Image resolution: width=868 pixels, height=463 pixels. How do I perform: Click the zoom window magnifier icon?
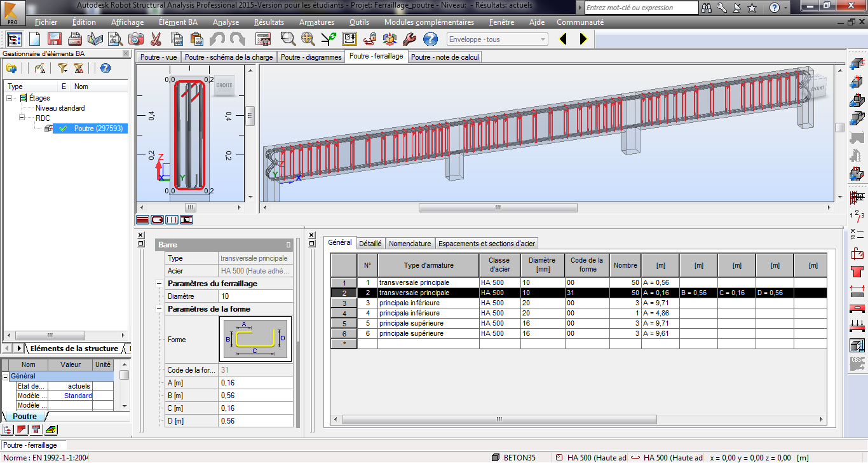[x=288, y=39]
